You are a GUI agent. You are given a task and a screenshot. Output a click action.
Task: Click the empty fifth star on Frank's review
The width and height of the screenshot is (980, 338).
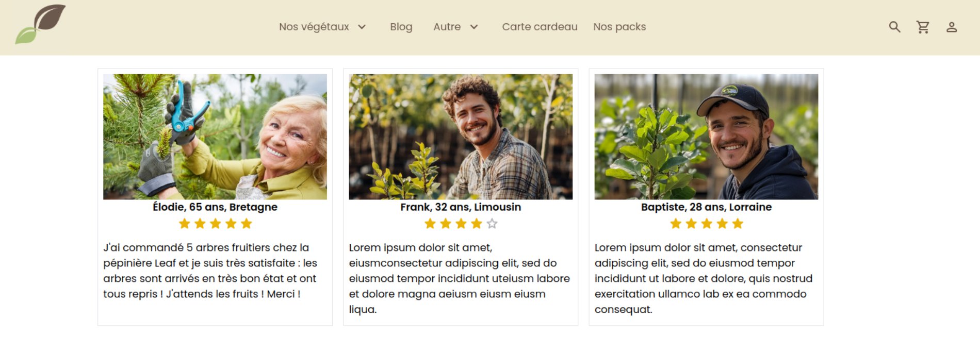[x=492, y=224]
